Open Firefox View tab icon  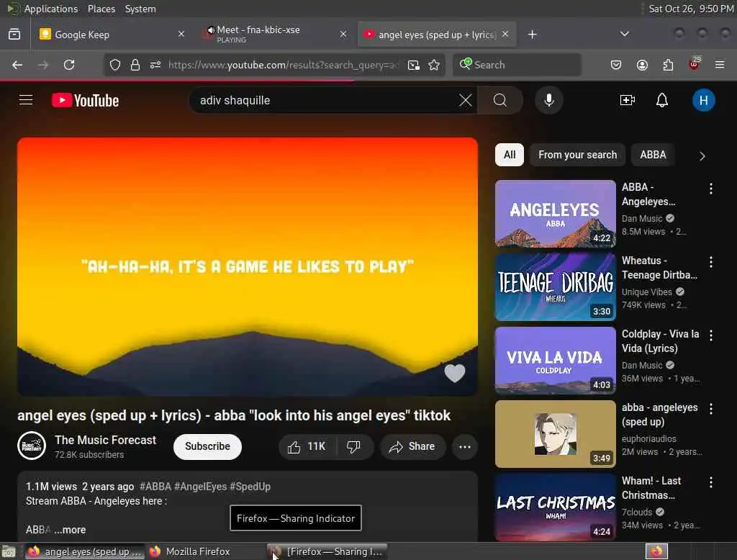14,35
